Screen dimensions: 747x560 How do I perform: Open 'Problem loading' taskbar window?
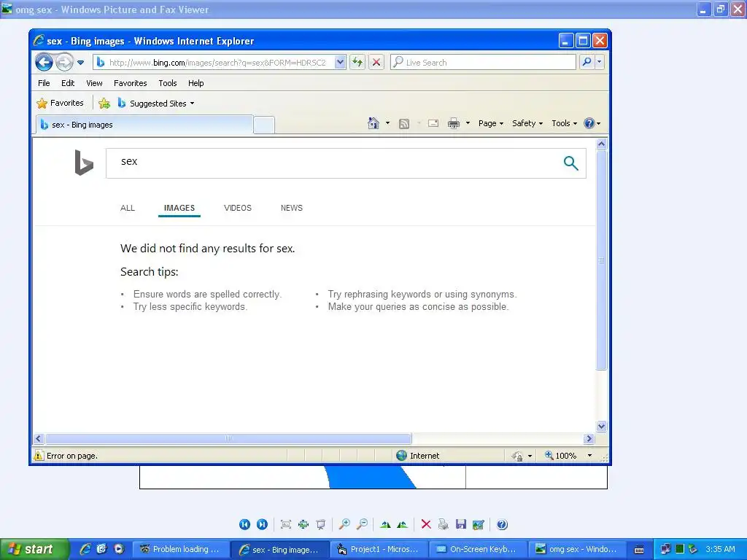coord(181,549)
